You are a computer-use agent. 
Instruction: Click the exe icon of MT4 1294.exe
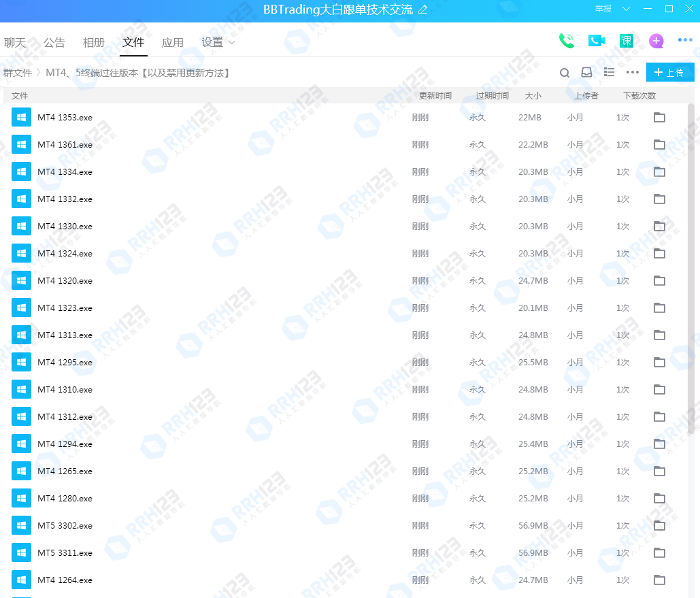22,444
